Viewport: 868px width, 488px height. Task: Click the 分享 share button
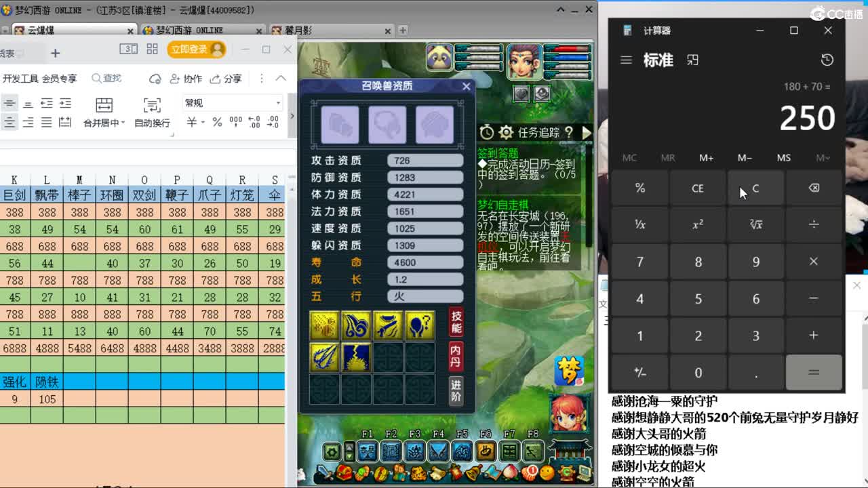tap(226, 79)
